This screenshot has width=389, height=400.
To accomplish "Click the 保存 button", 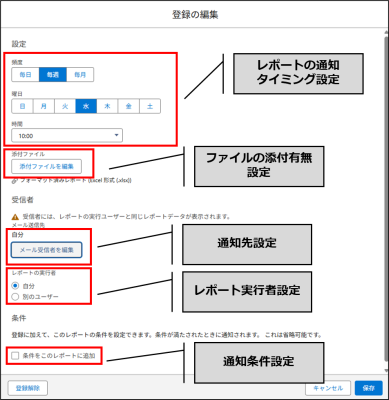I will pos(368,388).
